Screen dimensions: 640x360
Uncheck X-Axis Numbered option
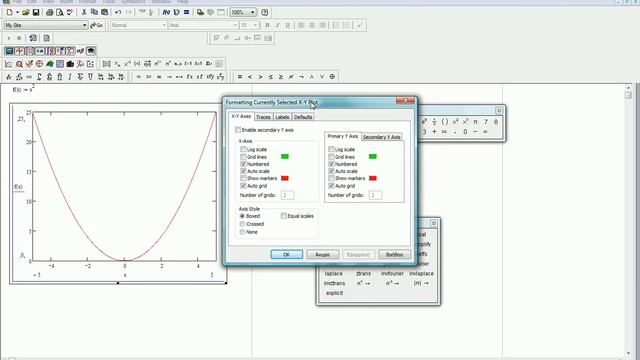243,164
